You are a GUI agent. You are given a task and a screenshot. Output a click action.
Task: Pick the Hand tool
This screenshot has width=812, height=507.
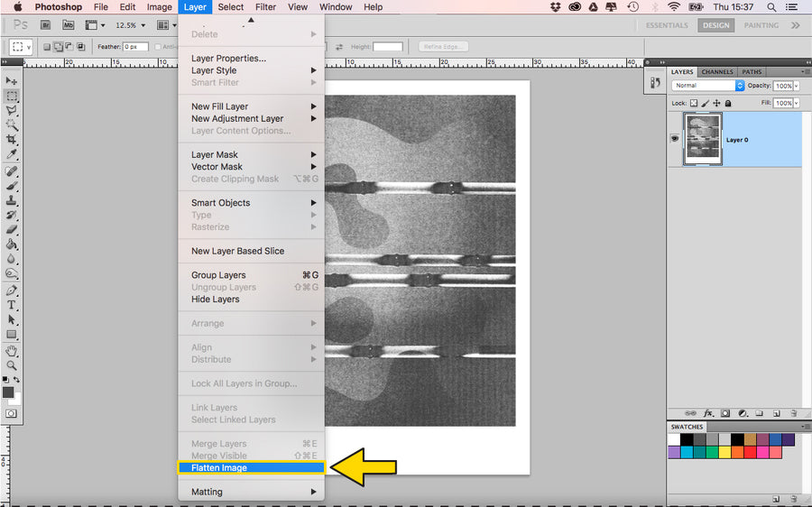pyautogui.click(x=12, y=350)
